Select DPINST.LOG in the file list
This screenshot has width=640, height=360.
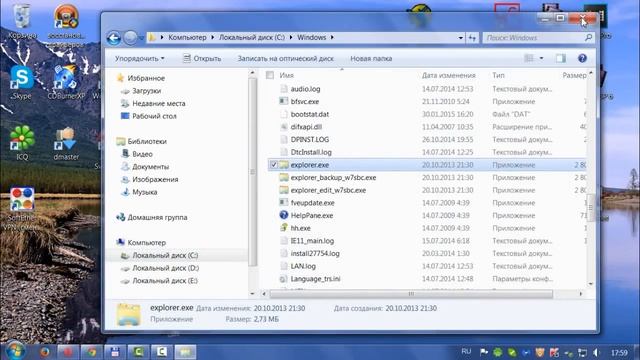(310, 139)
